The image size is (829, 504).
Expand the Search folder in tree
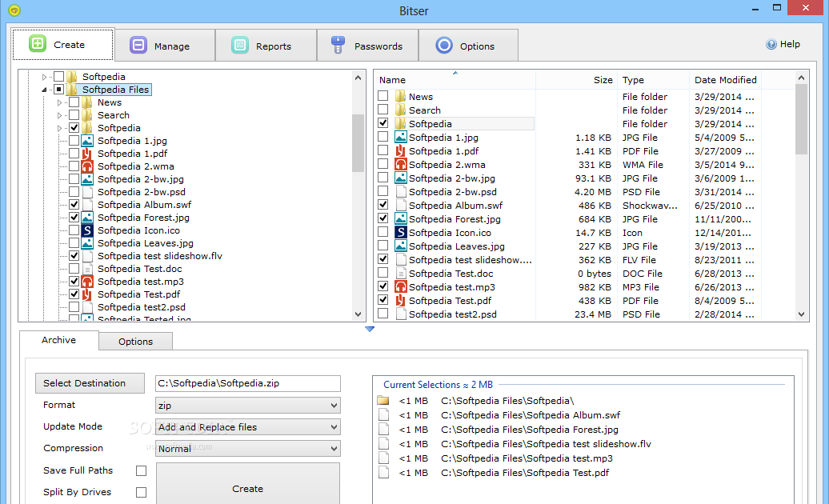pos(60,115)
